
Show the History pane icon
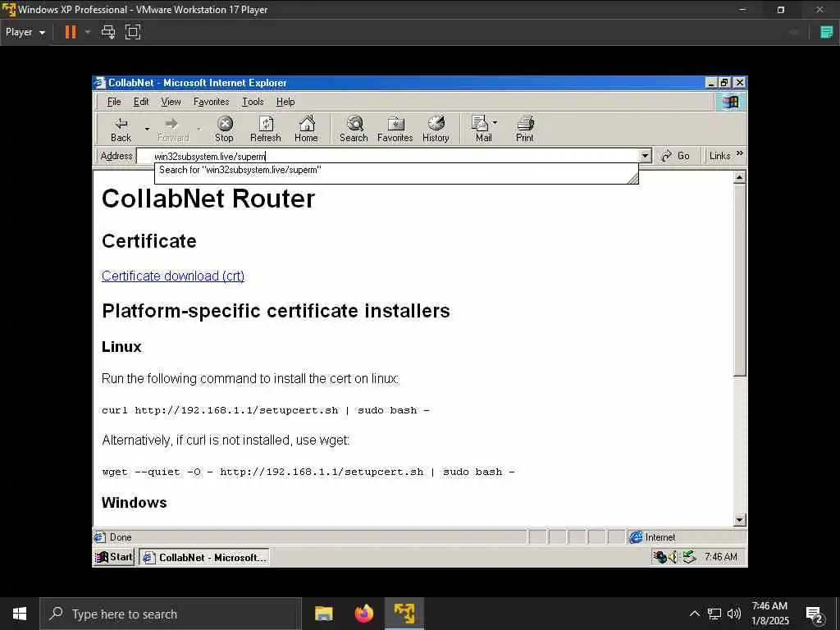pos(436,129)
